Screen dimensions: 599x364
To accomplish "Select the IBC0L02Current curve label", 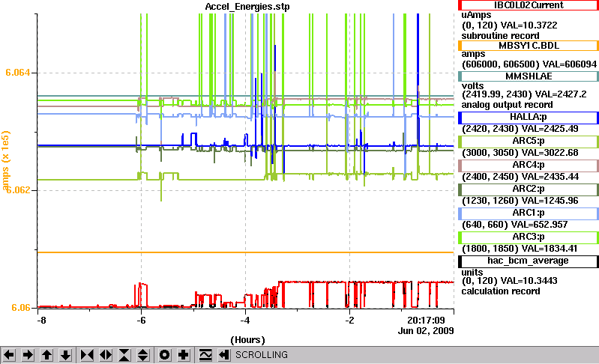I will (529, 5).
